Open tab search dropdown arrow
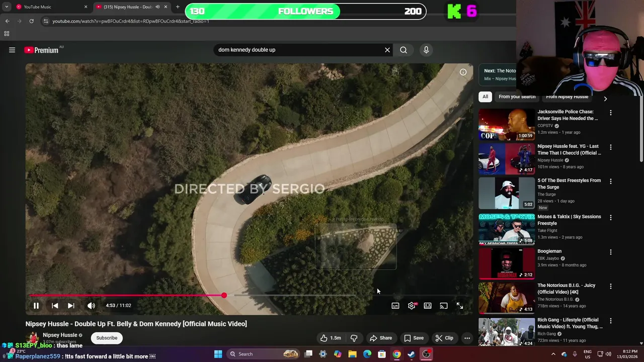644x362 pixels. click(x=7, y=7)
